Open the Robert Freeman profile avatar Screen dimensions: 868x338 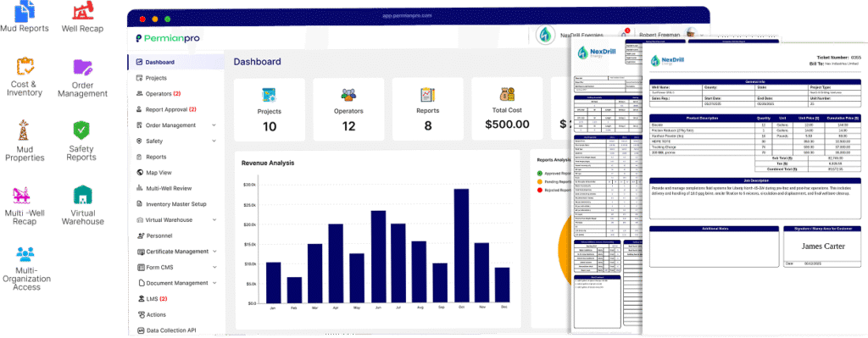pyautogui.click(x=690, y=34)
